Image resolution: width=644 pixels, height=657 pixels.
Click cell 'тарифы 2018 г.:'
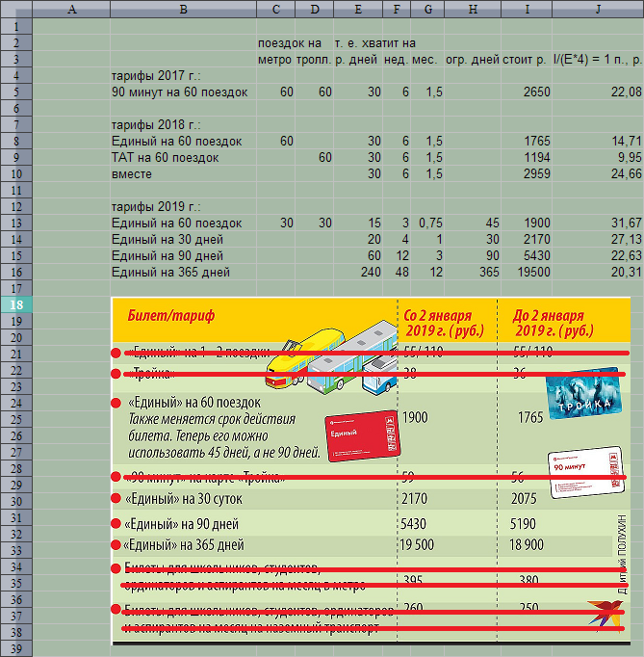(x=184, y=125)
